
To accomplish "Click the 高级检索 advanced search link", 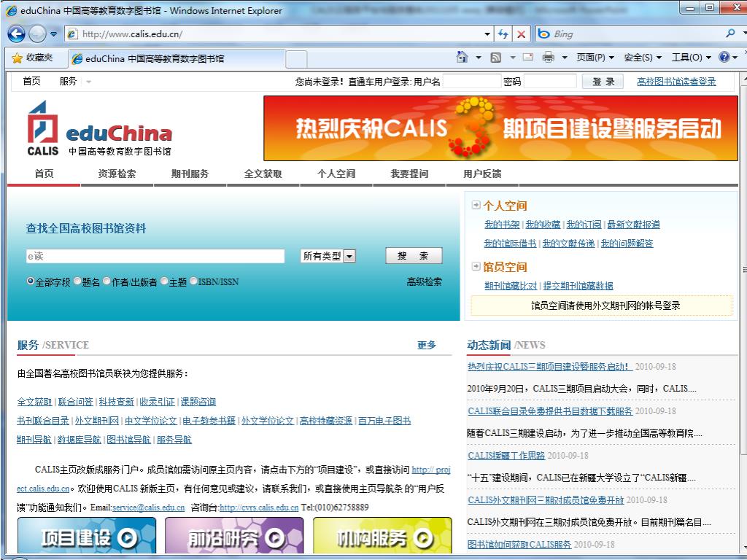I will point(424,282).
